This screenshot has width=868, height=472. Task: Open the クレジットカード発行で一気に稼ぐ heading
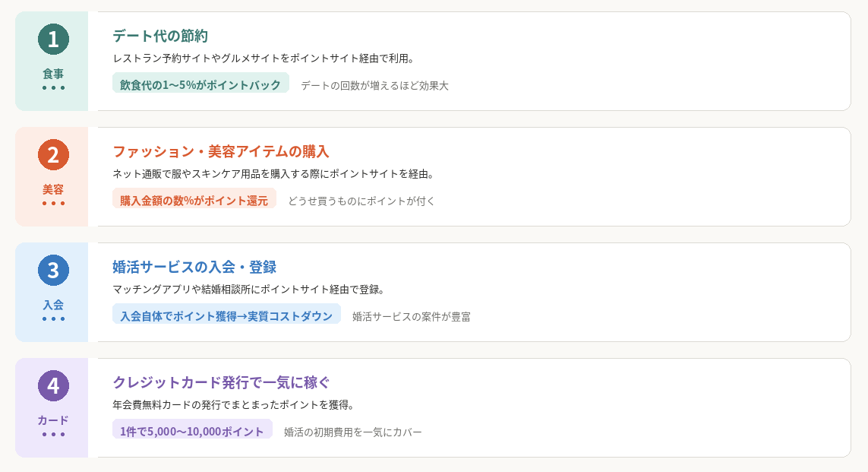[x=221, y=382]
